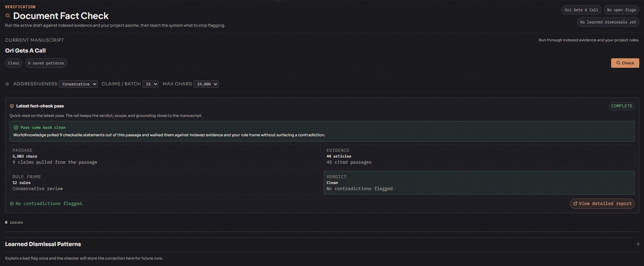This screenshot has width=644, height=266.
Task: Select the No open flags chip
Action: tap(622, 10)
